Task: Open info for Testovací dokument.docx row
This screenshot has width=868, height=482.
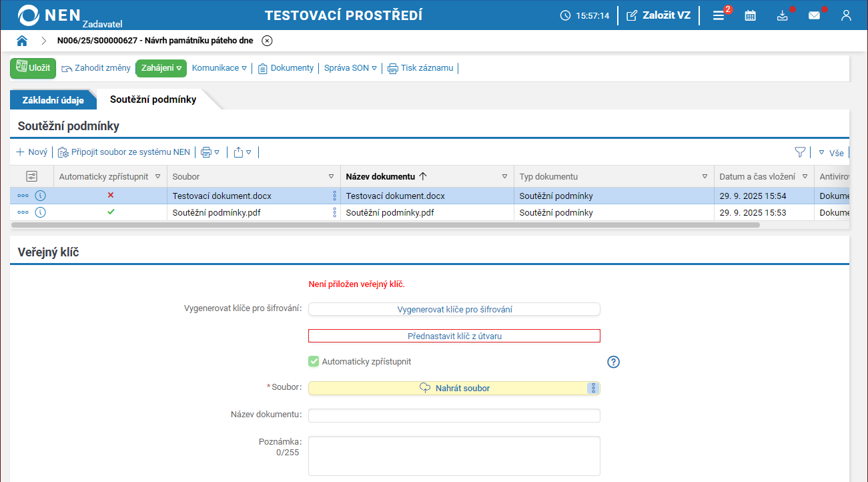Action: tap(40, 196)
